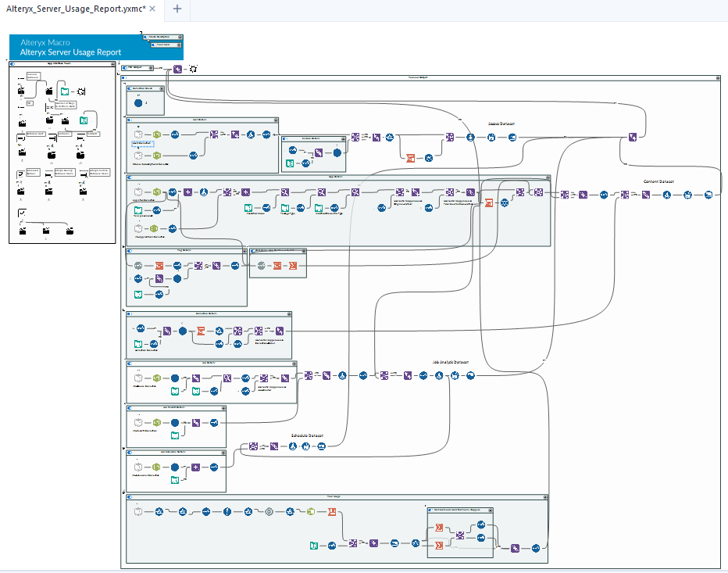Select the orange tool below the top dataset row
728x573 pixels.
[410, 158]
